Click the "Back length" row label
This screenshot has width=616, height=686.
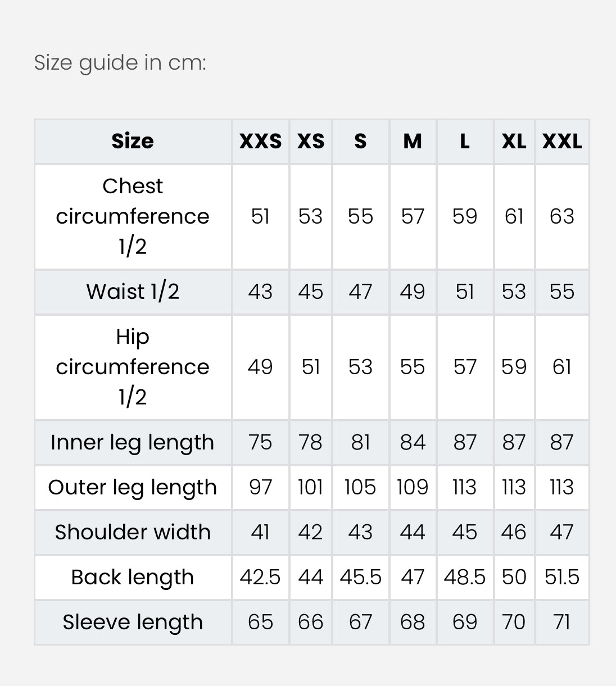[x=133, y=577]
